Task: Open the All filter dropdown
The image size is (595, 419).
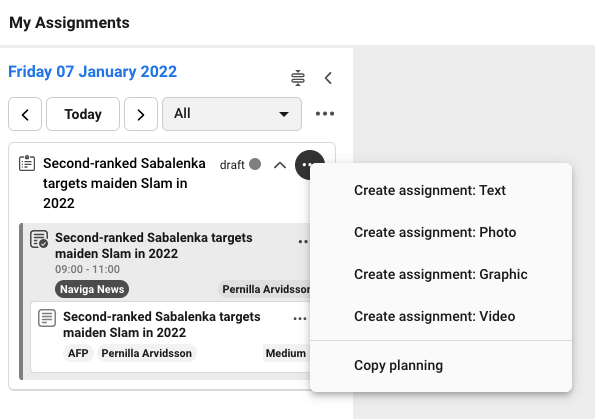Action: (232, 114)
